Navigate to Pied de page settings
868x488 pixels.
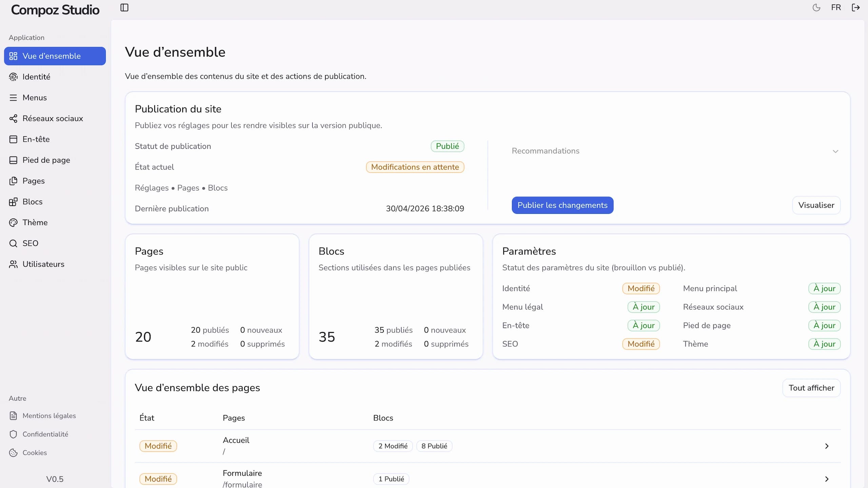pos(55,160)
